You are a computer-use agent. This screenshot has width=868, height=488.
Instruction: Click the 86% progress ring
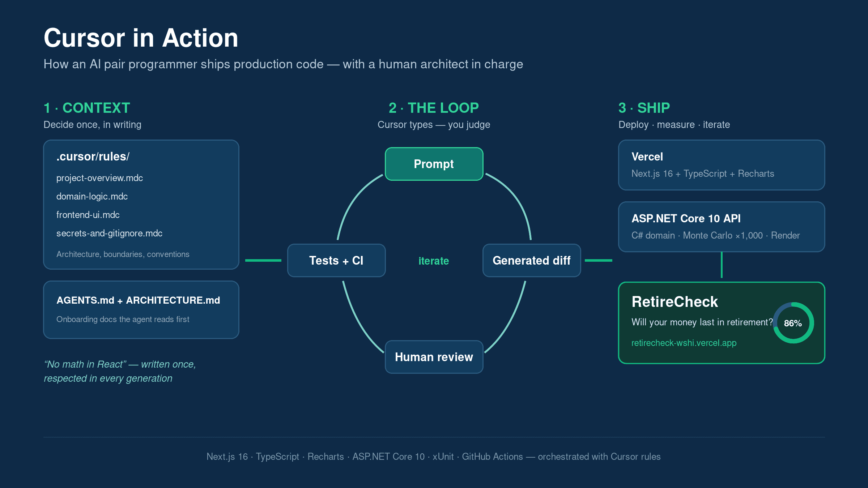793,323
